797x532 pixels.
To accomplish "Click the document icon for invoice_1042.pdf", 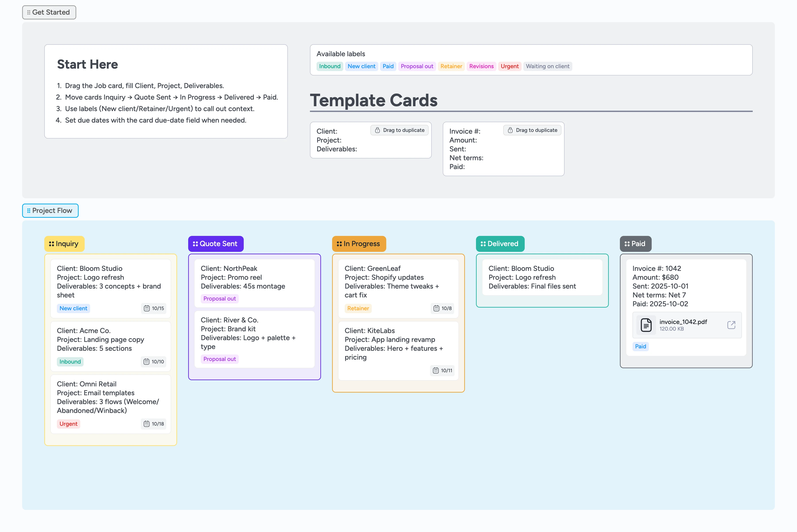I will 646,325.
